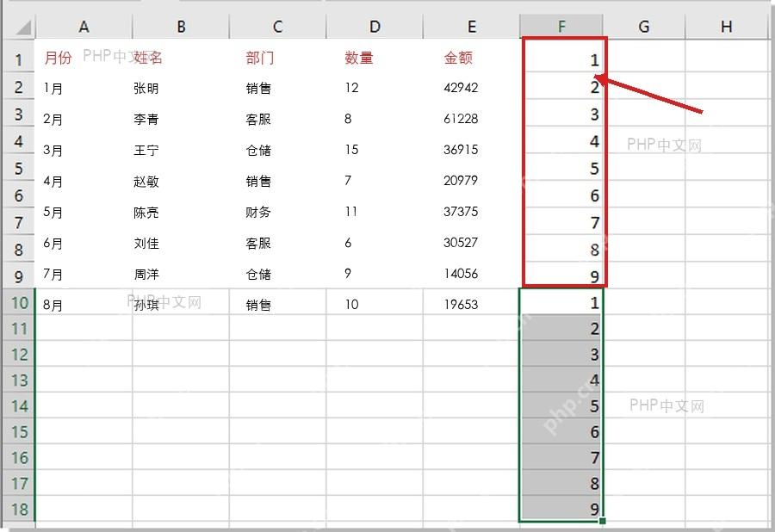The height and width of the screenshot is (532, 775).
Task: Select the cell containing 张明
Action: pyautogui.click(x=146, y=89)
